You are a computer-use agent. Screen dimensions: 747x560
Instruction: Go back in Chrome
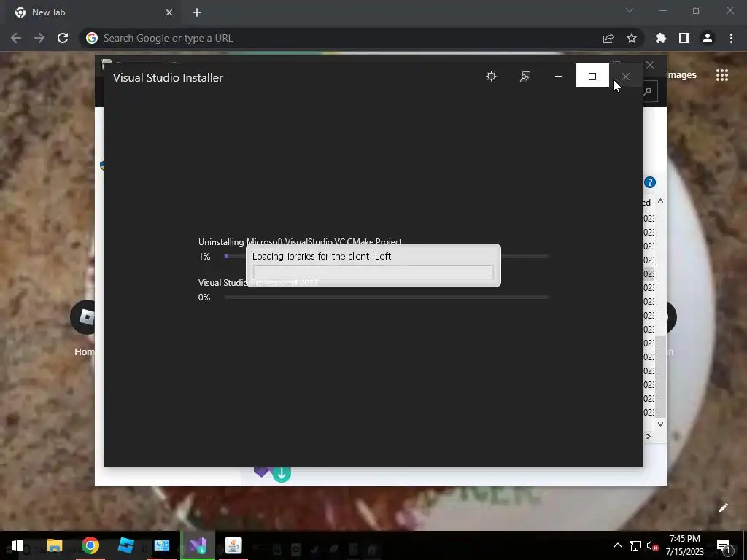tap(16, 38)
